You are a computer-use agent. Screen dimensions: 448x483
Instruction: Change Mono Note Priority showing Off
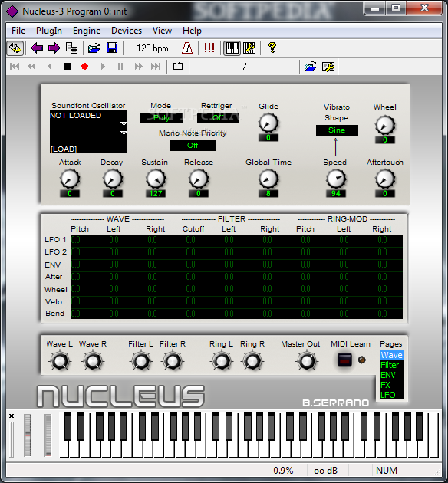point(193,146)
